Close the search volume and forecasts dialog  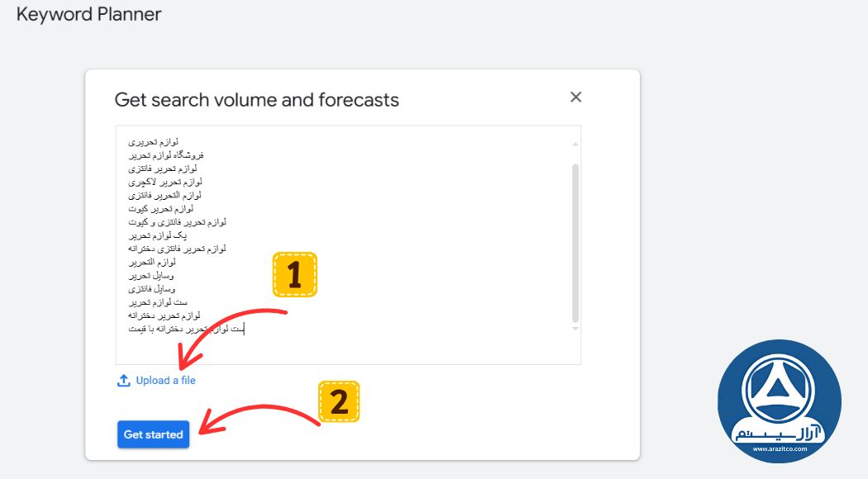[x=576, y=97]
